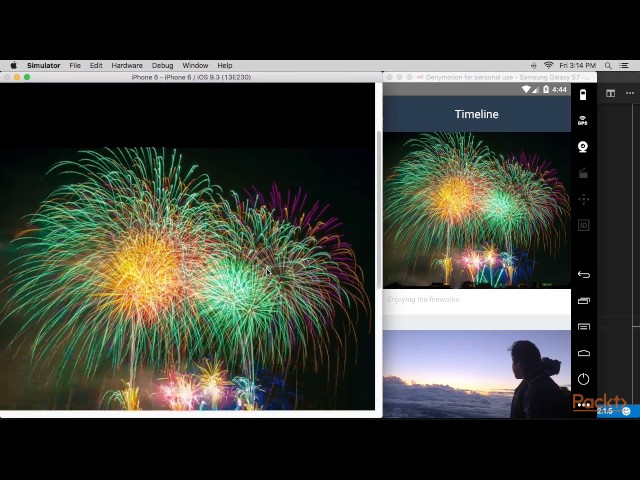640x480 pixels.
Task: Open the three-dot more actions menu
Action: point(630,93)
